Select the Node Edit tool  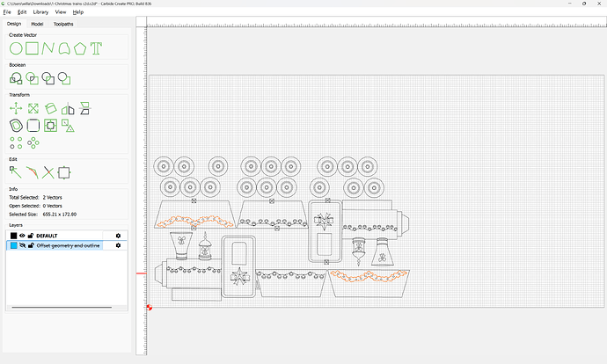pyautogui.click(x=16, y=171)
